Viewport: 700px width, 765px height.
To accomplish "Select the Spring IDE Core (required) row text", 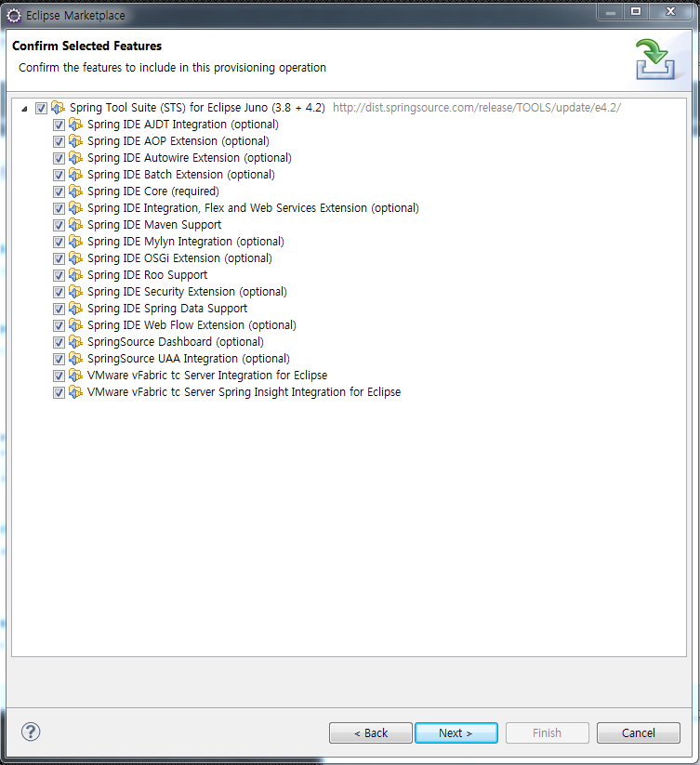I will (153, 191).
